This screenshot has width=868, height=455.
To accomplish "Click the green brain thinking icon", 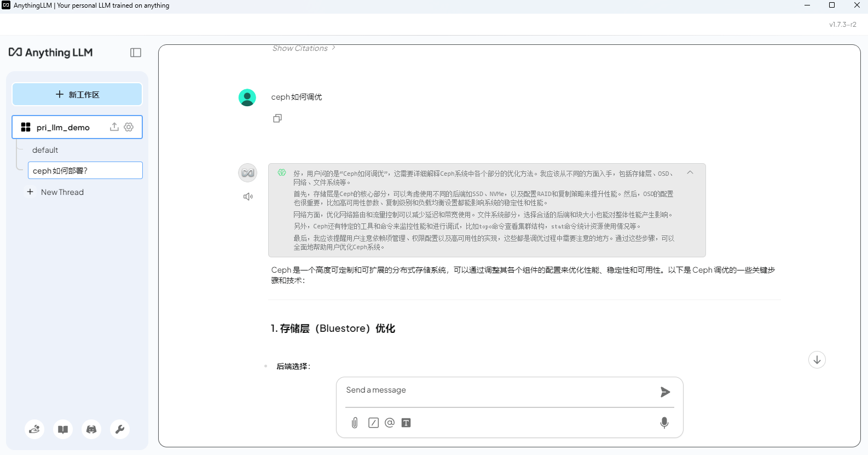I will [282, 172].
